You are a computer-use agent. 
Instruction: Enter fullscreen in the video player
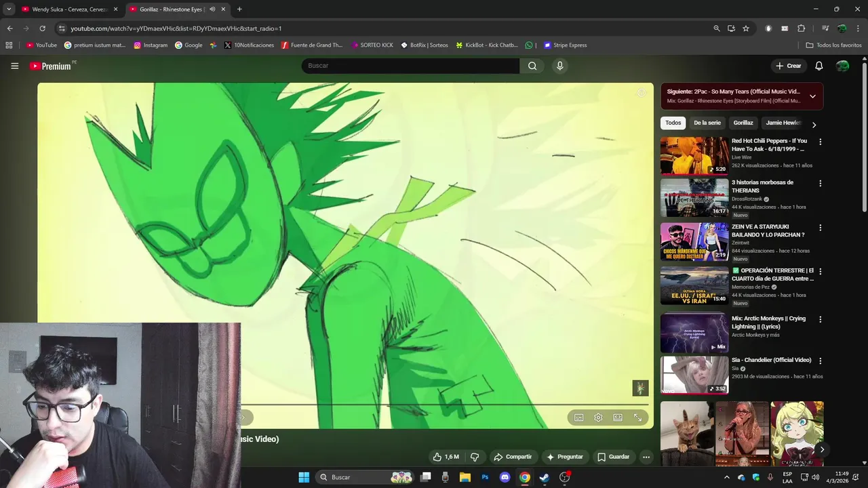(637, 418)
